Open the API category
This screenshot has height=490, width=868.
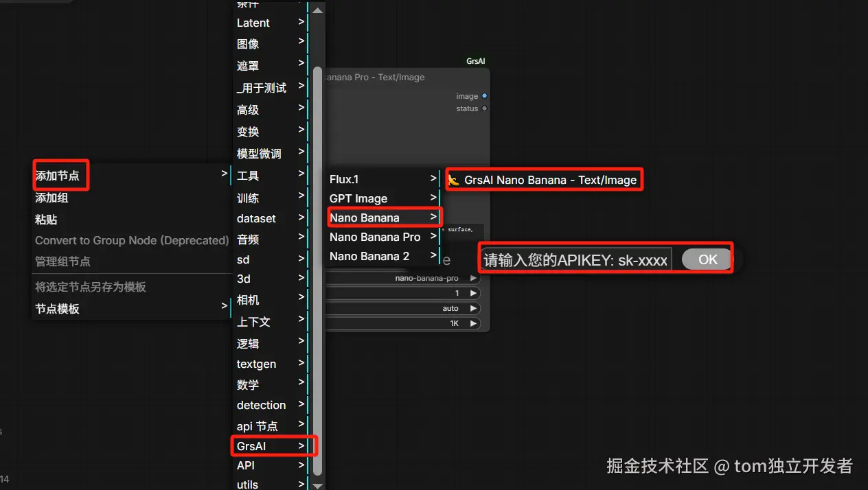271,465
